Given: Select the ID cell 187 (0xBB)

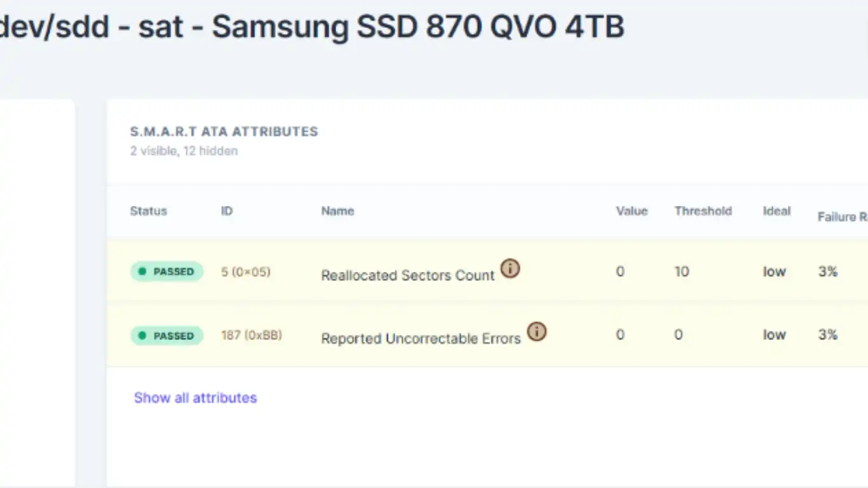Looking at the screenshot, I should pos(251,335).
